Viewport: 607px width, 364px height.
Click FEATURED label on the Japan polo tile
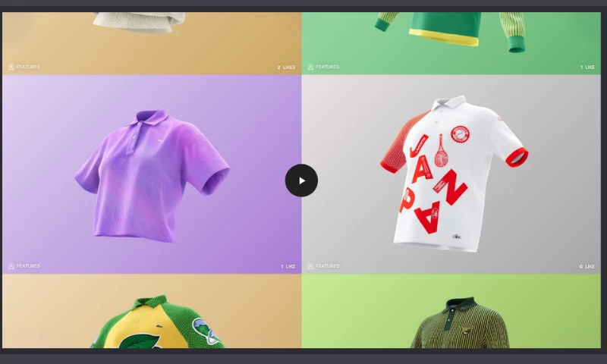click(x=328, y=266)
